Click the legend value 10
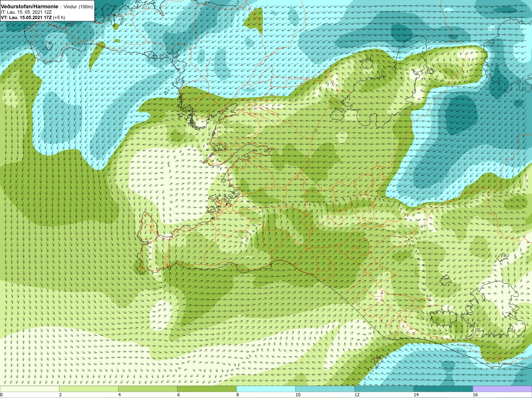The height and width of the screenshot is (398, 532). point(298,395)
